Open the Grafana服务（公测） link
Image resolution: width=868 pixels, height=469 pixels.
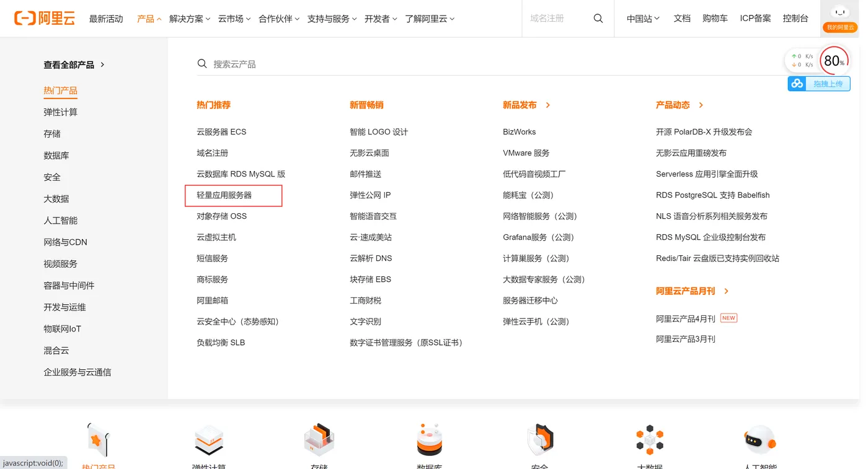[x=541, y=237]
